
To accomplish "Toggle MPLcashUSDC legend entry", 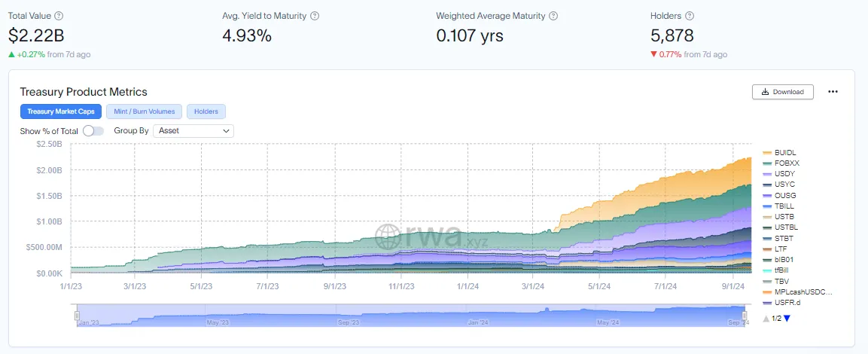I will click(x=797, y=292).
